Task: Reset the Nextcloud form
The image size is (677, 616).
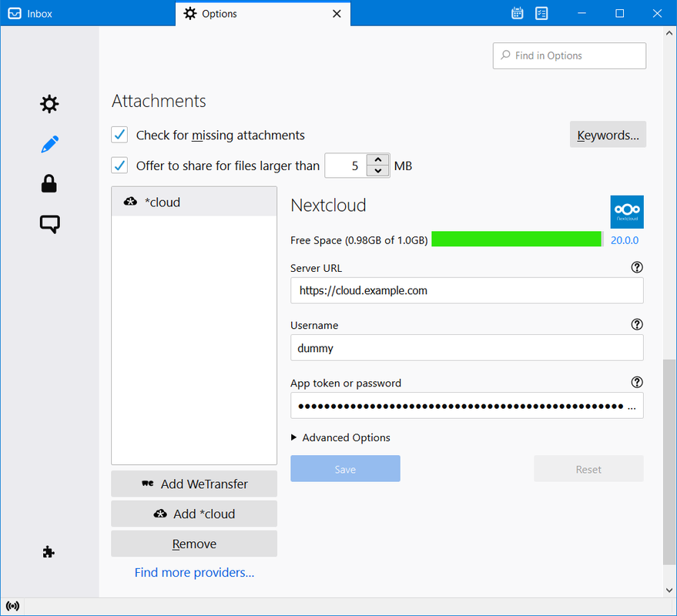Action: tap(588, 469)
